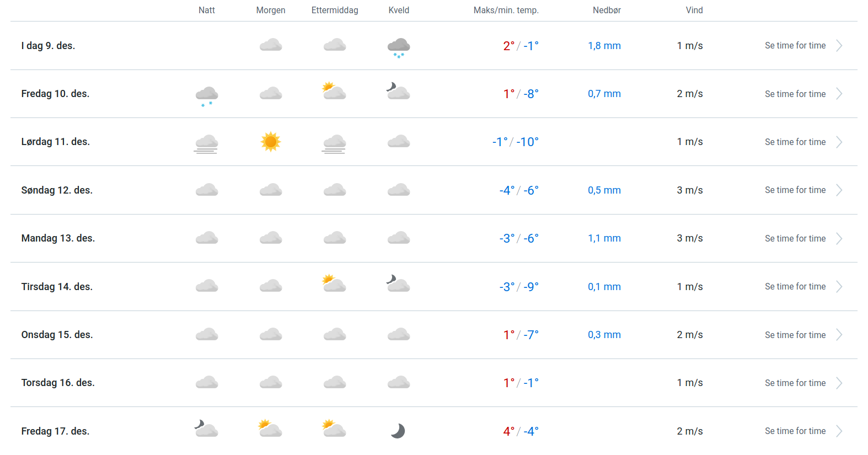Screen dimensions: 868x455
Task: Click Lørdag 11. des. afternoon fog icon
Action: (335, 143)
